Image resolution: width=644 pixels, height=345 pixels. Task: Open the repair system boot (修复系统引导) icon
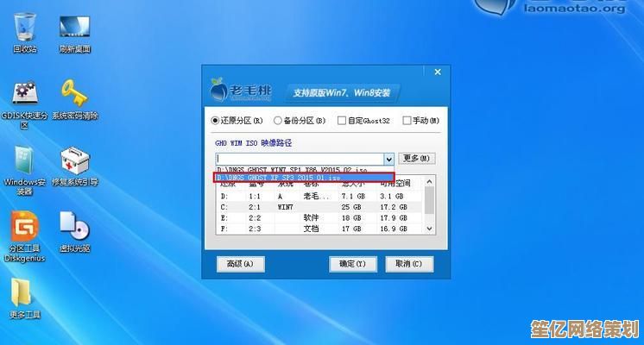74,166
